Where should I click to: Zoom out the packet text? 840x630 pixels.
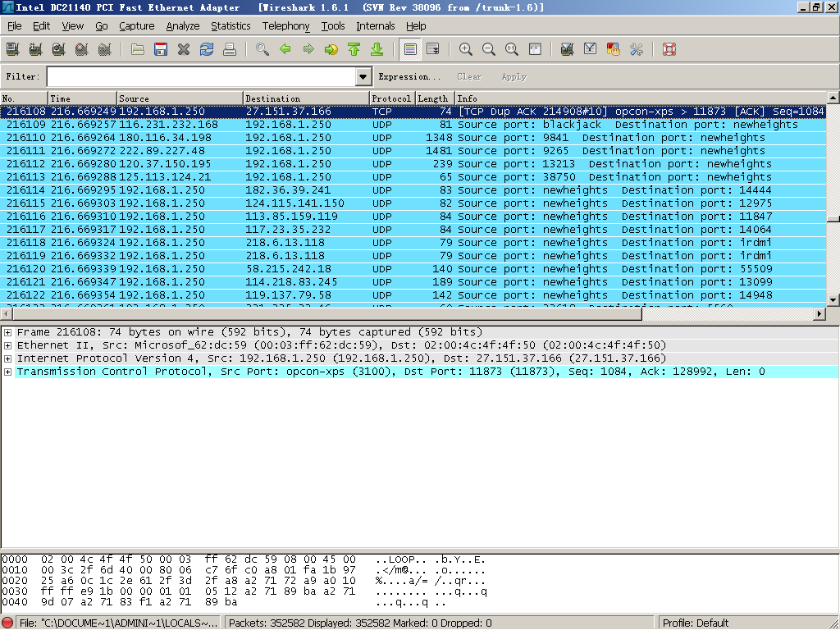(x=489, y=49)
